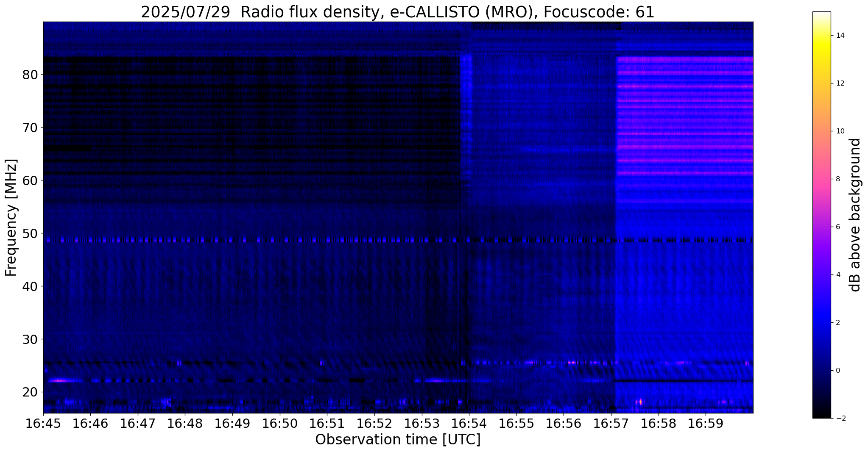Click the 30 MHz frequency tick label

[30, 339]
